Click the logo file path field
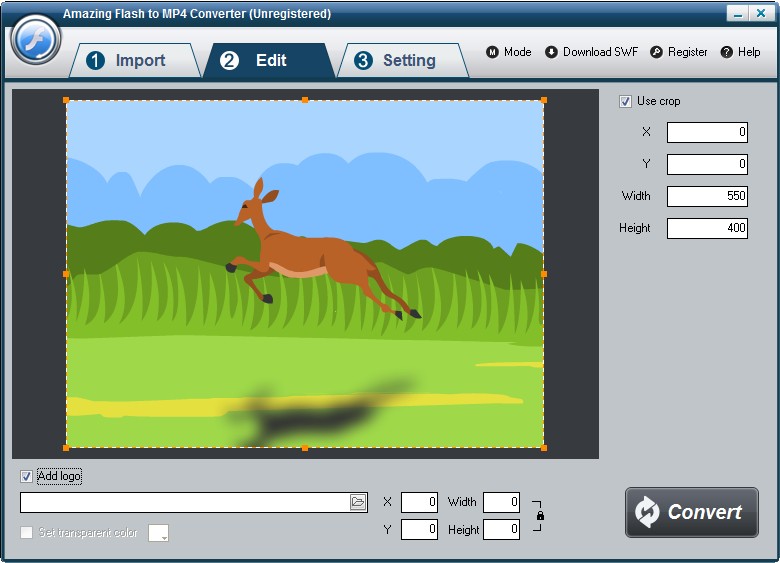The height and width of the screenshot is (563, 780). (185, 502)
